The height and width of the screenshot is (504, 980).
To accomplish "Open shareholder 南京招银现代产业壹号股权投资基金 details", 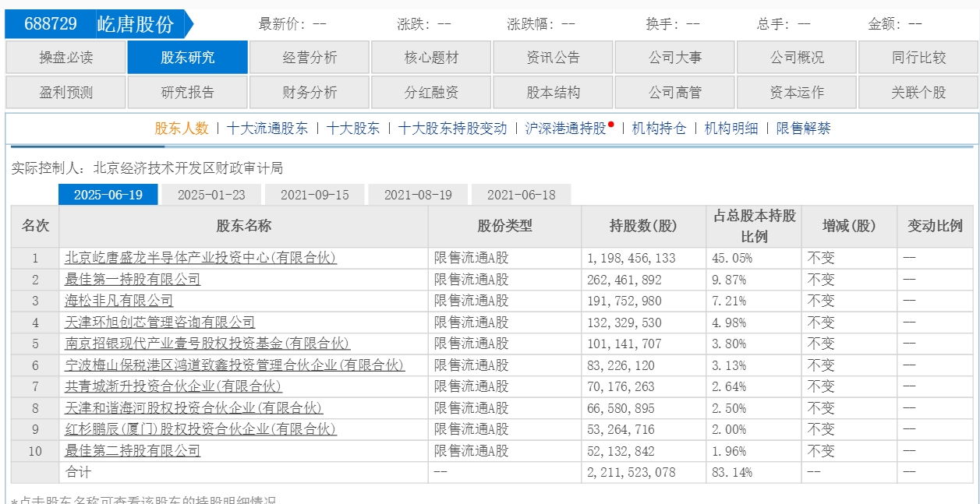I will [x=207, y=344].
